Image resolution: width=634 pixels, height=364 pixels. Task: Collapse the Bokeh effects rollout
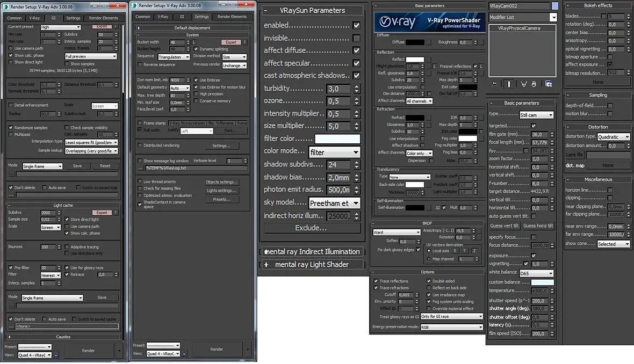[597, 6]
